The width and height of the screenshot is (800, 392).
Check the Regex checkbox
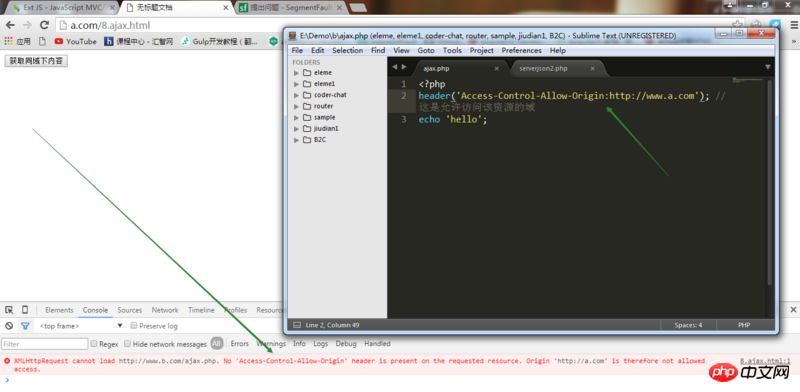pos(94,344)
